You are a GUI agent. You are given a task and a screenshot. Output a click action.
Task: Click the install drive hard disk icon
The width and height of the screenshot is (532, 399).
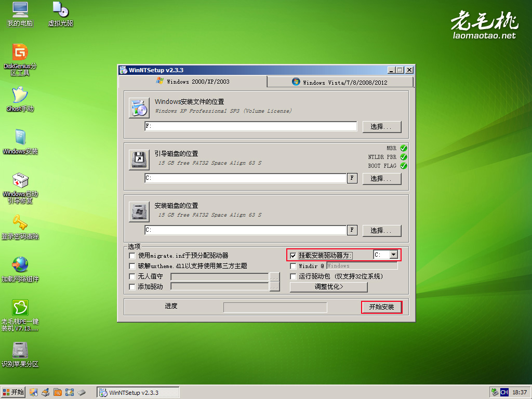pos(139,212)
